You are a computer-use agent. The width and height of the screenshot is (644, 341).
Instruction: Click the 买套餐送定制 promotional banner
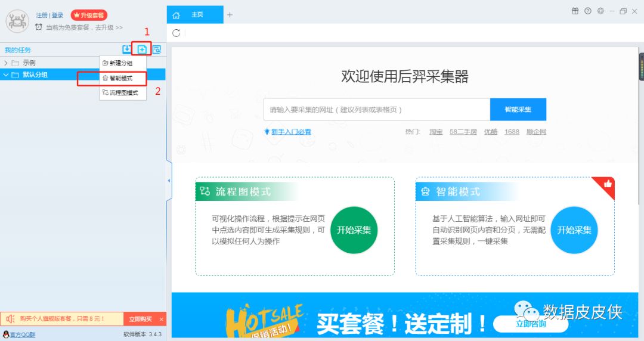point(404,315)
